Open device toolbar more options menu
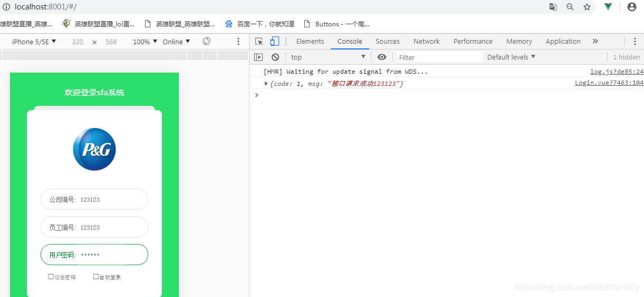The height and width of the screenshot is (297, 644). [x=238, y=42]
